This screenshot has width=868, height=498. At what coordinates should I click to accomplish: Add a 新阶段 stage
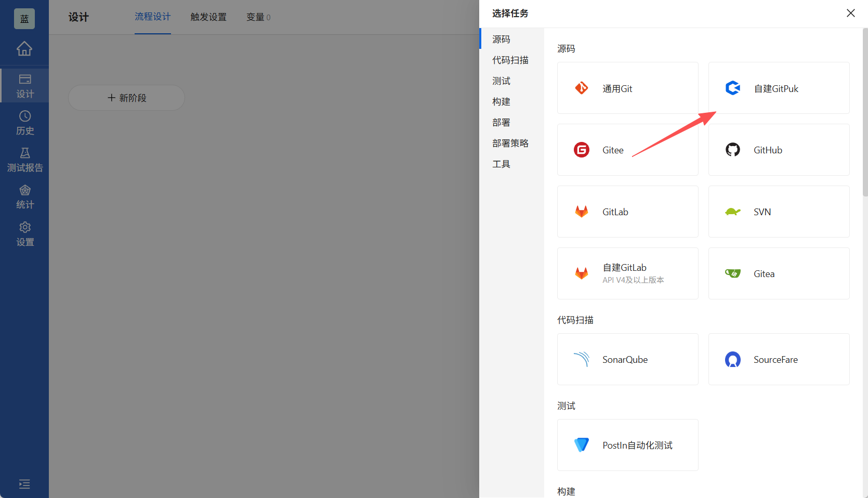126,98
